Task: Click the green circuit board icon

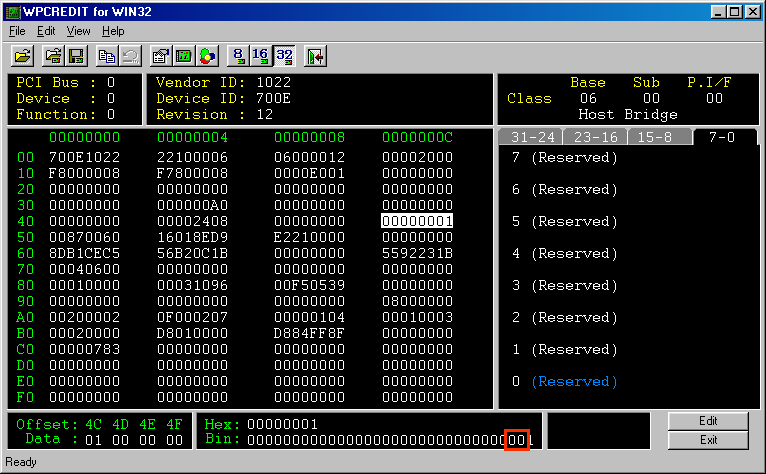Action: [184, 56]
